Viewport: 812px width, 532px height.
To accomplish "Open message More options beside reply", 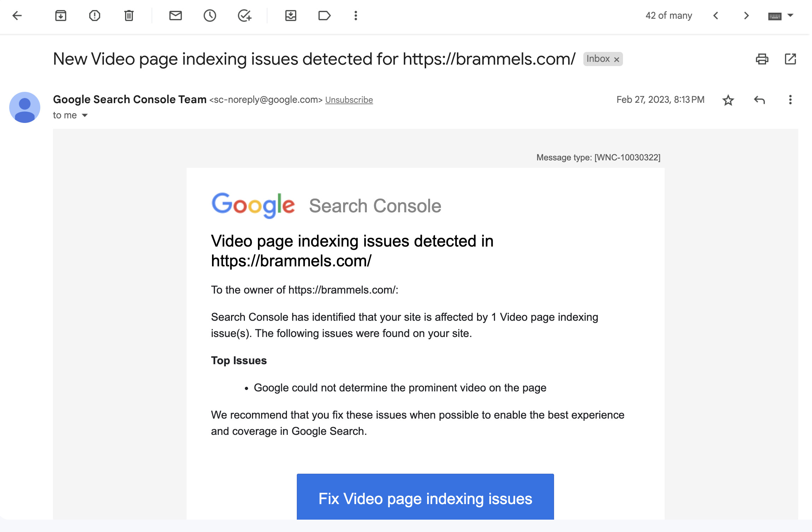I will point(790,100).
